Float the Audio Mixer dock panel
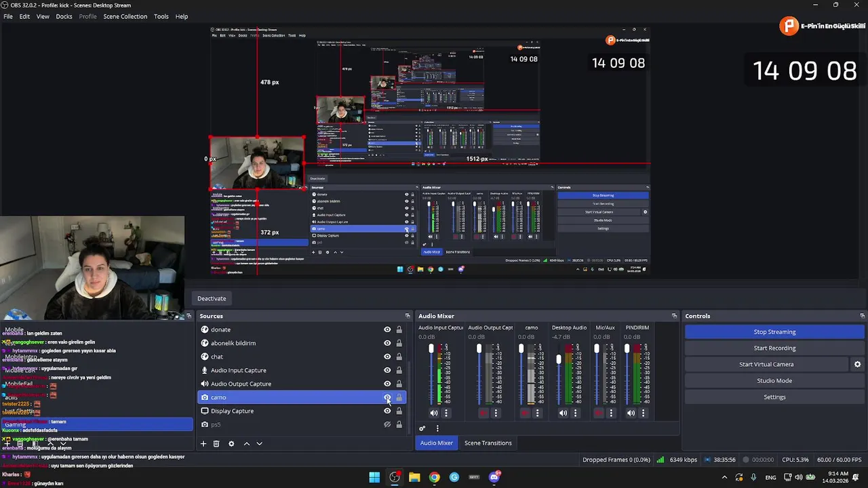This screenshot has width=868, height=488. tap(674, 316)
